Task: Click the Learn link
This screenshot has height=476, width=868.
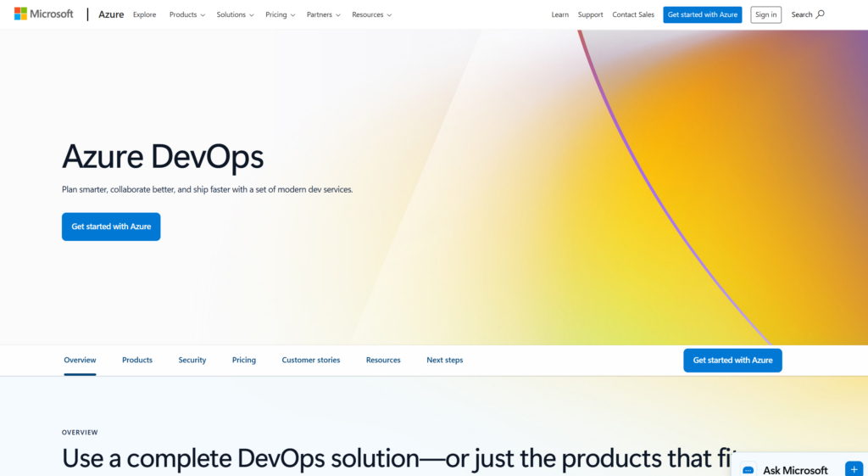Action: pyautogui.click(x=559, y=14)
